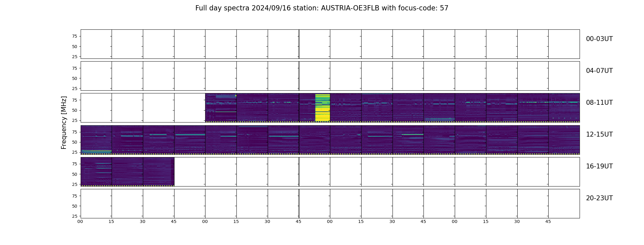Select the '00-03UT' row label
Image resolution: width=644 pixels, height=245 pixels.
(599, 39)
